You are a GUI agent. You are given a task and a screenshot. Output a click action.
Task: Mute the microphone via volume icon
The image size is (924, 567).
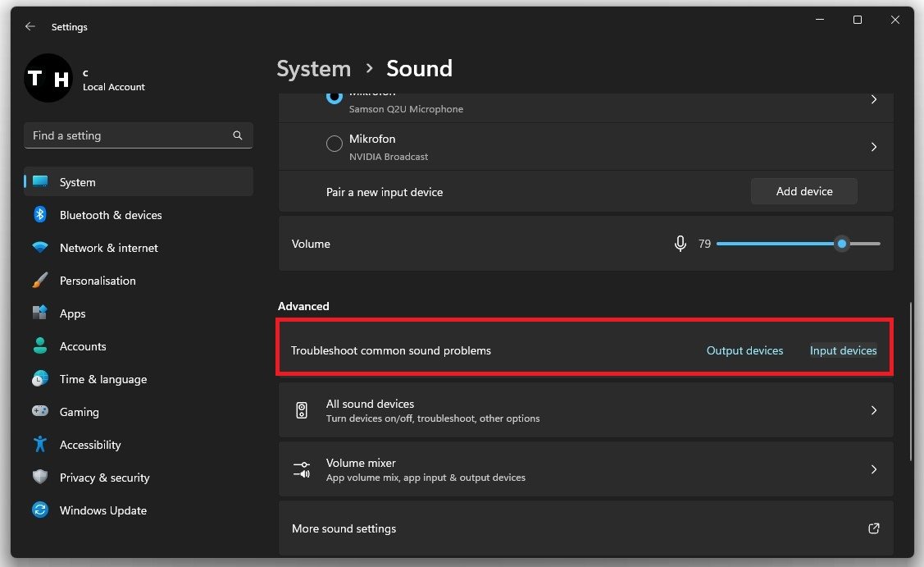tap(680, 244)
